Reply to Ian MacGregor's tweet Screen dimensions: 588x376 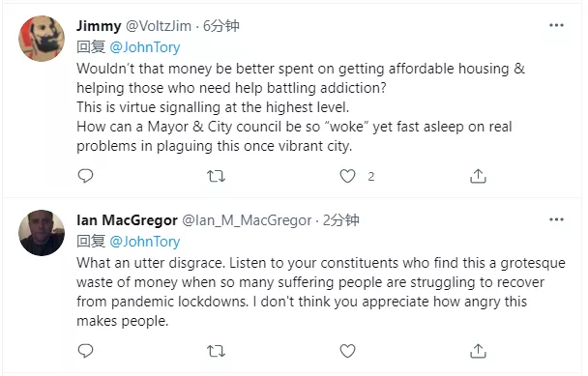click(85, 351)
